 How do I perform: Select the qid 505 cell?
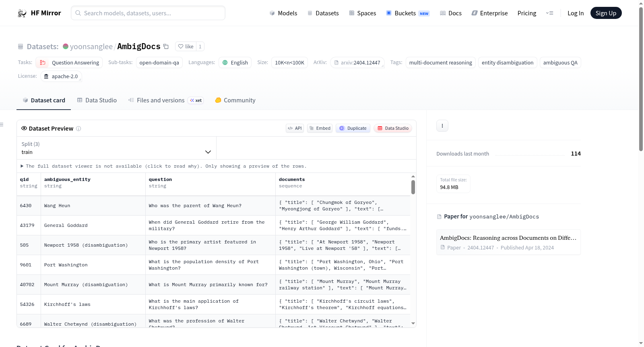(x=29, y=245)
